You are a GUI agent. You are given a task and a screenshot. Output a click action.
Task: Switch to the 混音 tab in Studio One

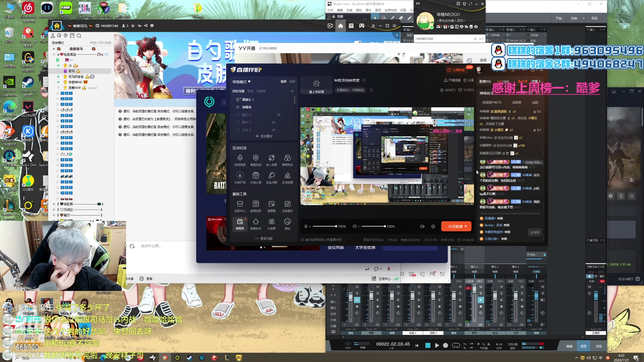[x=584, y=346]
